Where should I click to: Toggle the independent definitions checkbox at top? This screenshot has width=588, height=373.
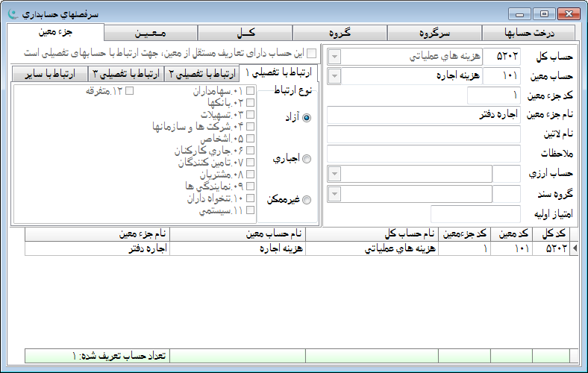[x=312, y=54]
